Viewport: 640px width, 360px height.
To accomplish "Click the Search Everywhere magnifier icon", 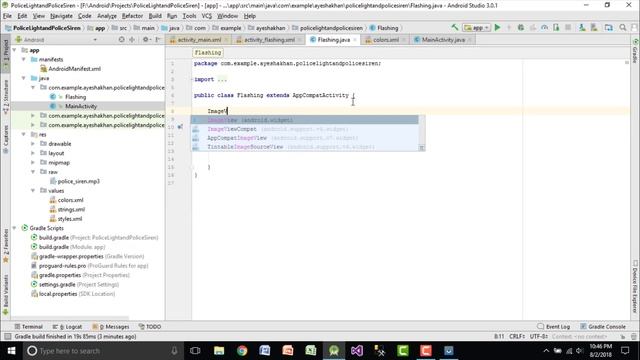I will tap(623, 27).
